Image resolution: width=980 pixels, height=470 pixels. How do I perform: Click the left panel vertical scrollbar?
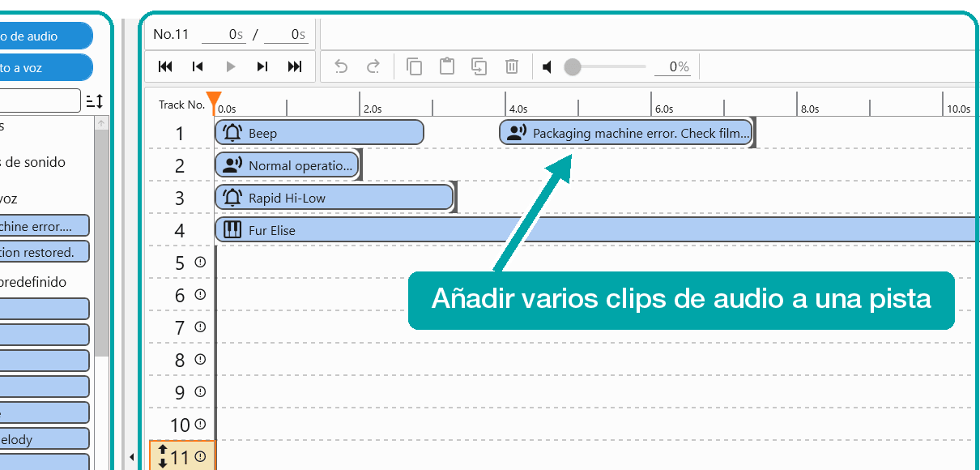click(x=101, y=243)
